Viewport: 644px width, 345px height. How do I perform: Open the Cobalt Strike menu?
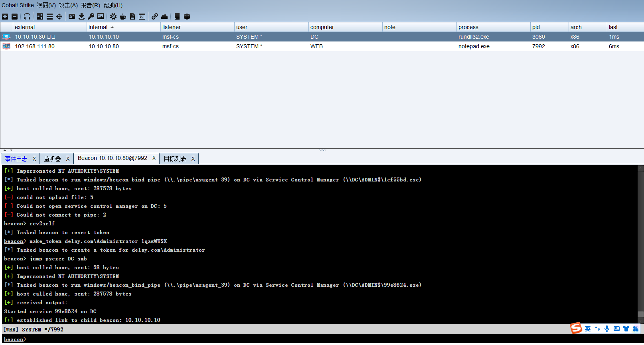pyautogui.click(x=18, y=5)
